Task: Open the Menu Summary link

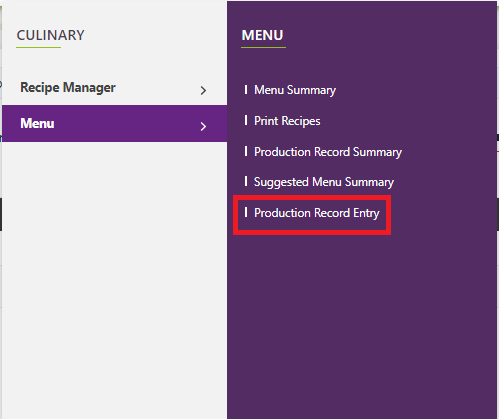Action: [x=295, y=90]
